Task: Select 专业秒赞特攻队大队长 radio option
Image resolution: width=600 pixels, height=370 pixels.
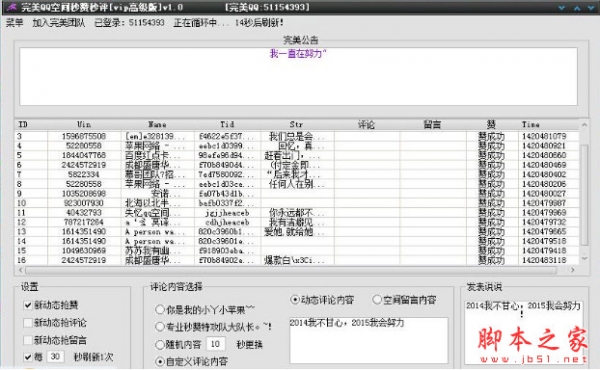Action: click(160, 327)
